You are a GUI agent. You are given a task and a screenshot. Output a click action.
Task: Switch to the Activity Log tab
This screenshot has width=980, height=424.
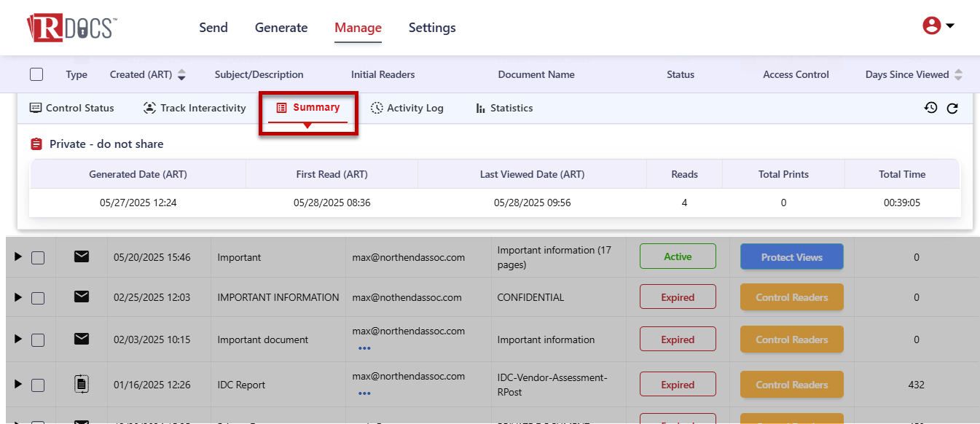pos(407,108)
